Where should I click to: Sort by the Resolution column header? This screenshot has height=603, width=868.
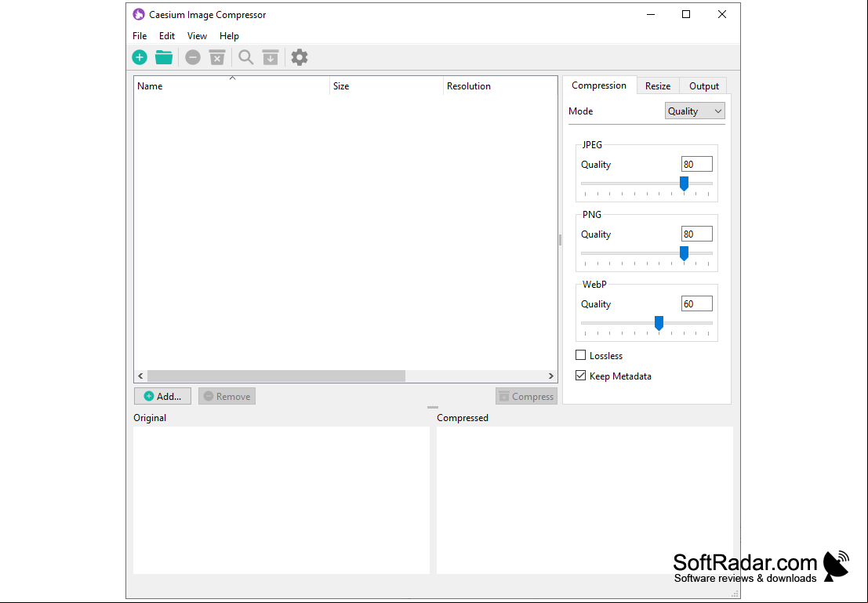[500, 85]
